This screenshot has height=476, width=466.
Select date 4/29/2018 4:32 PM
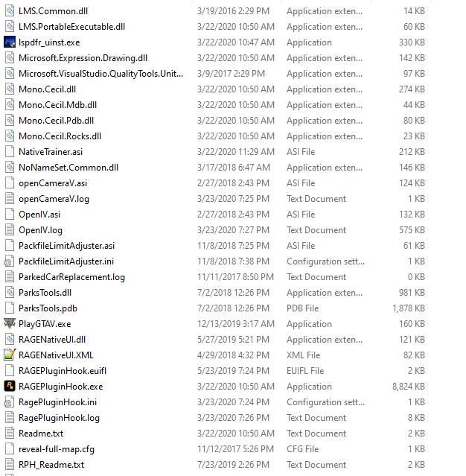pyautogui.click(x=233, y=355)
